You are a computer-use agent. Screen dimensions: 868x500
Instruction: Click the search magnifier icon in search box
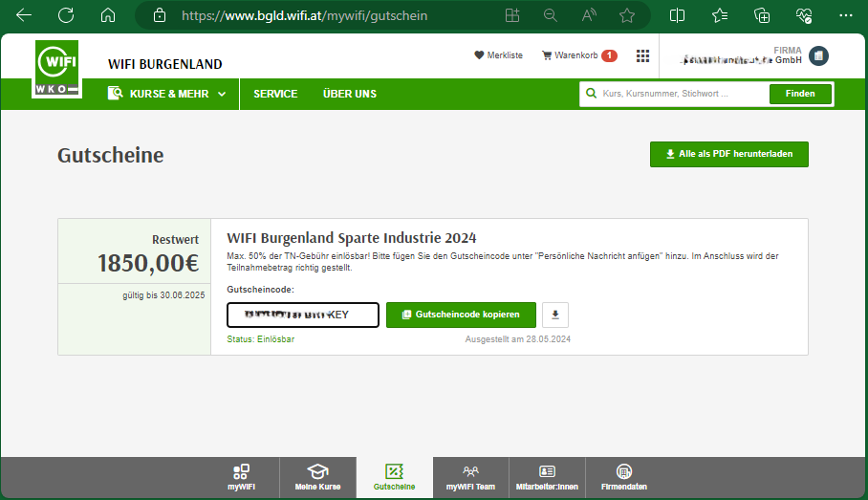pyautogui.click(x=591, y=94)
